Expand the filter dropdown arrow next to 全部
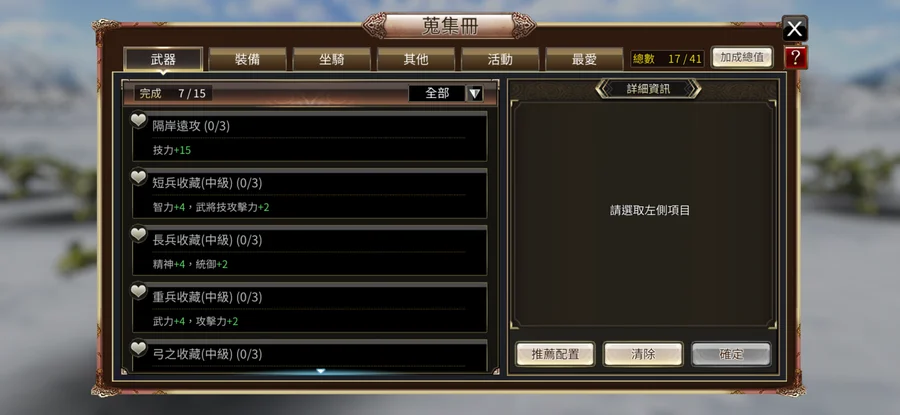 click(475, 94)
